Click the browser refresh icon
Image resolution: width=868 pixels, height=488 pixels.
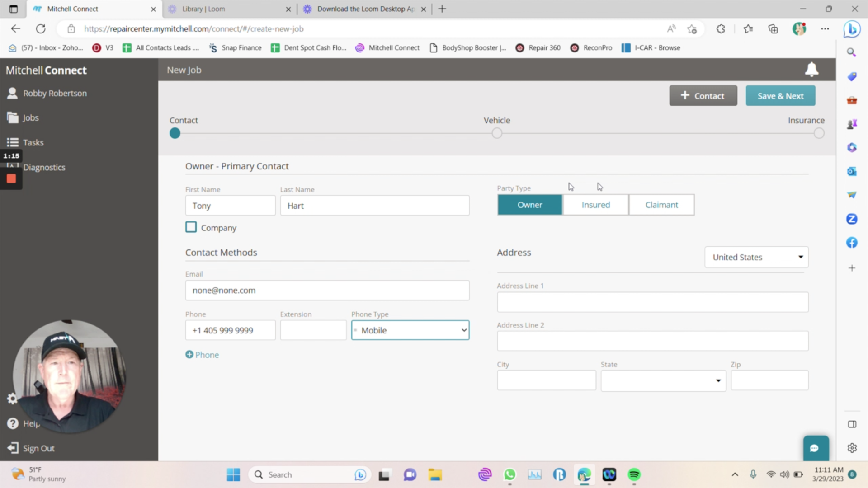pos(41,29)
